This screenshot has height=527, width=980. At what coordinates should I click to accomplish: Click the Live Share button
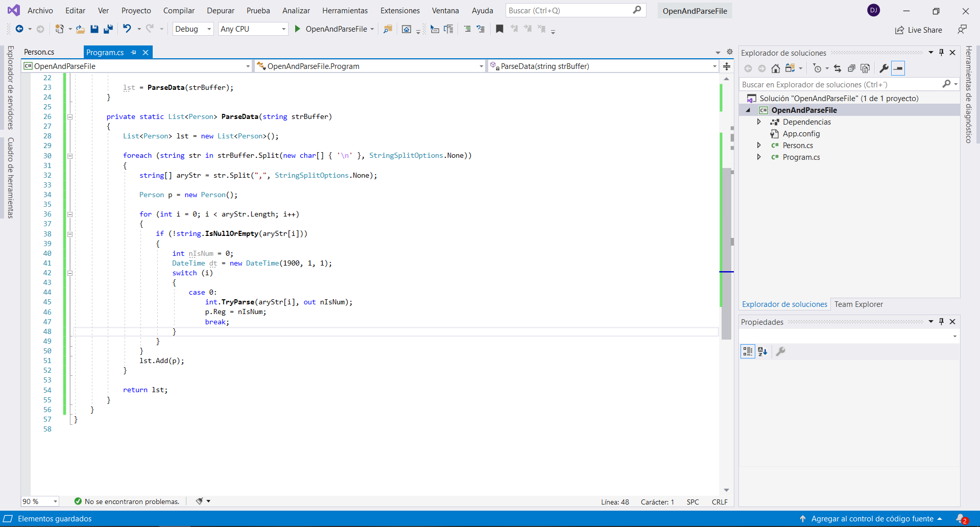click(919, 30)
